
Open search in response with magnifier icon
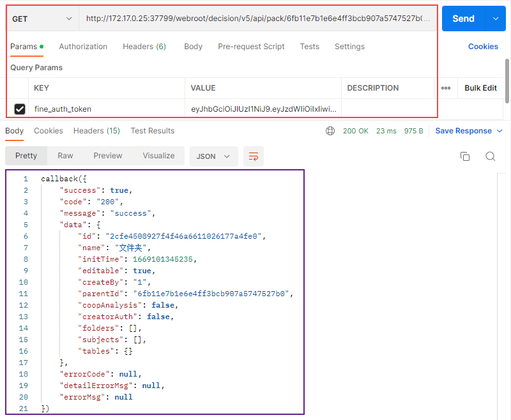tap(490, 156)
